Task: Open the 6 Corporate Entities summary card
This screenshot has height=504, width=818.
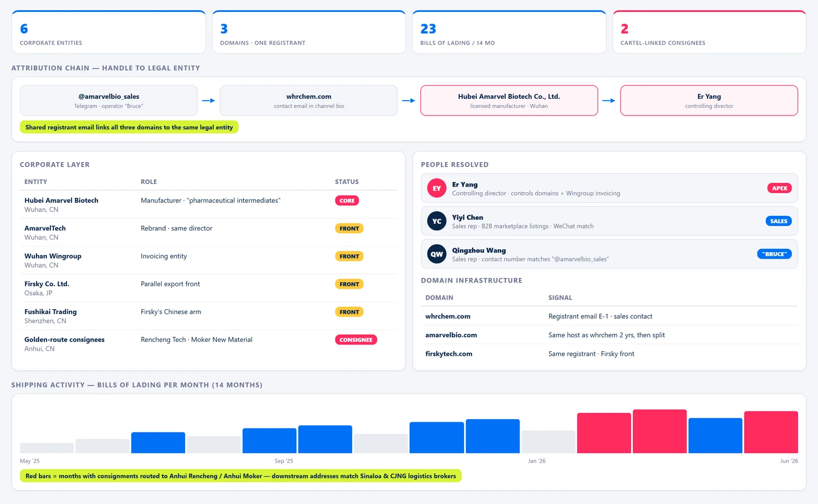Action: pyautogui.click(x=108, y=32)
